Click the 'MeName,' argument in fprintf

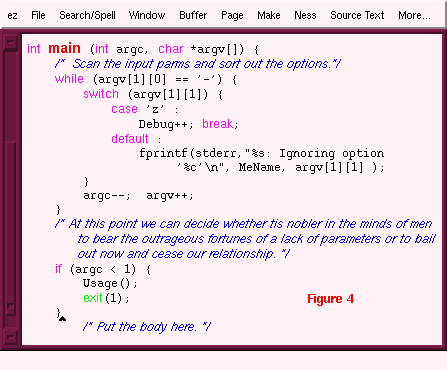262,167
